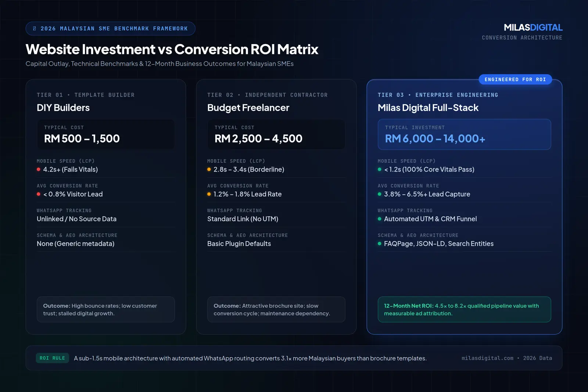Click the DIY Builders "High bounce rates" outcome box

click(106, 309)
